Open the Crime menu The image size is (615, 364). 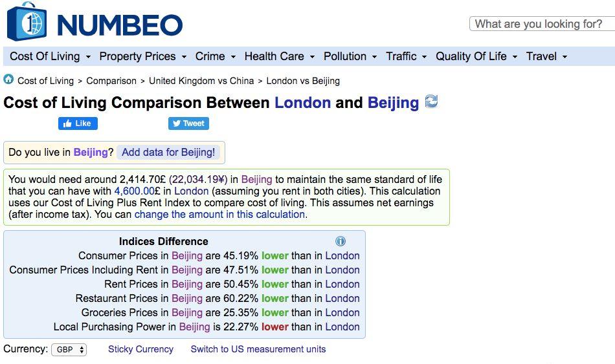pos(216,56)
